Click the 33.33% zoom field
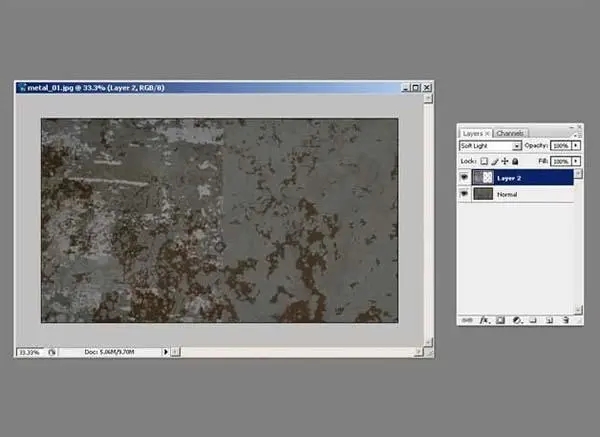 coord(31,352)
